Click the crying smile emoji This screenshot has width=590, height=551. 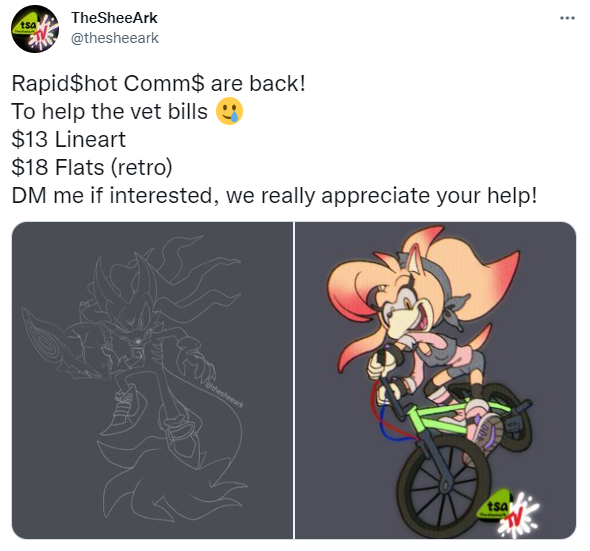click(x=229, y=111)
